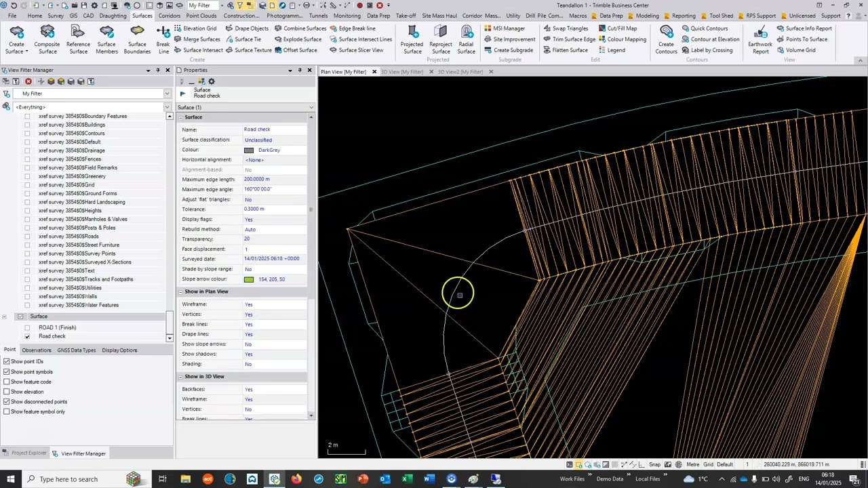Edit the surface Name field
This screenshot has height=488, width=868.
[x=275, y=129]
